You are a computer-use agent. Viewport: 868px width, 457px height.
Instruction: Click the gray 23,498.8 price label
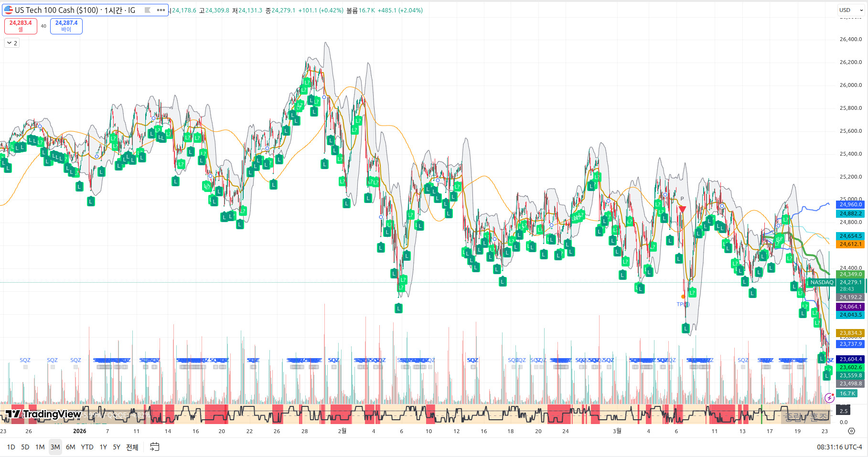[851, 383]
